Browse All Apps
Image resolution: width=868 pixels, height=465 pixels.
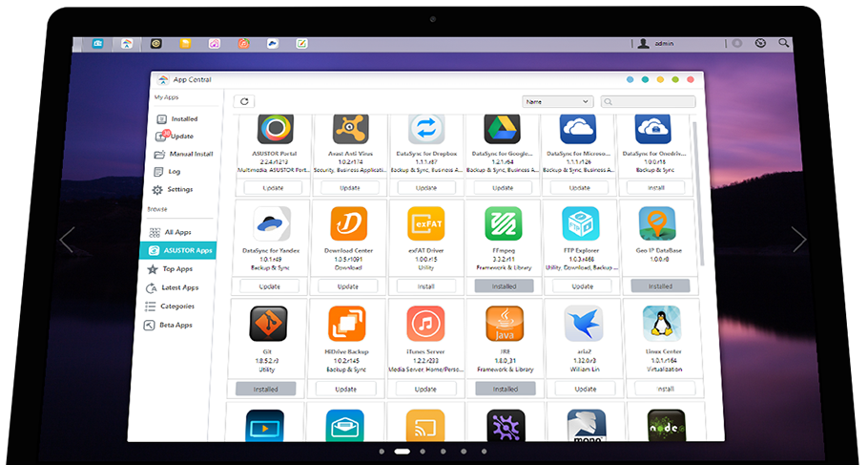171,232
